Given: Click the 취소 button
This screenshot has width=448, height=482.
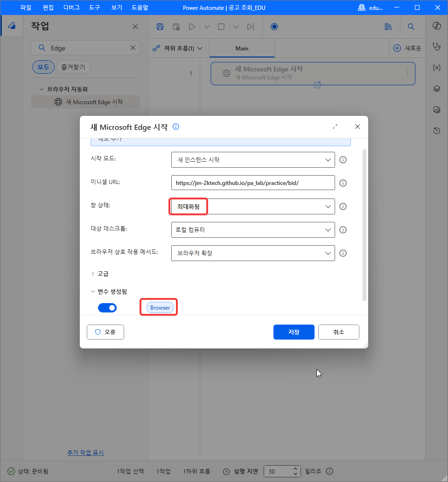Looking at the screenshot, I should (339, 332).
